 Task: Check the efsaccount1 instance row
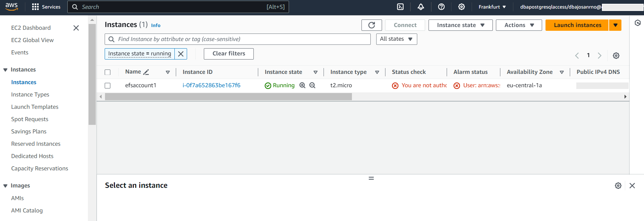point(108,86)
